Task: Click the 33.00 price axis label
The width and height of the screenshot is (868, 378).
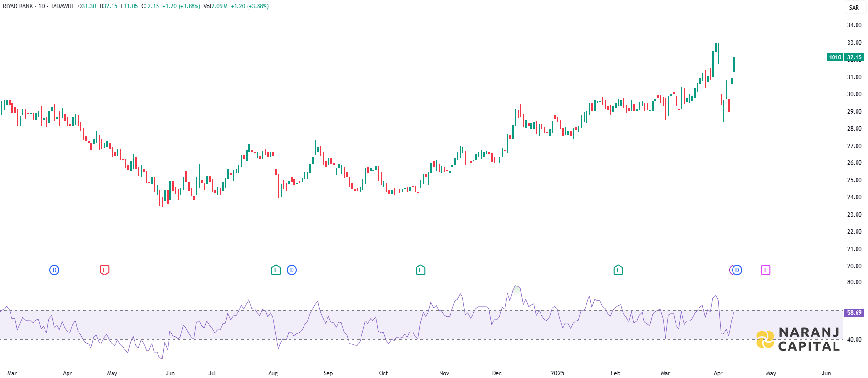Action: [x=854, y=43]
